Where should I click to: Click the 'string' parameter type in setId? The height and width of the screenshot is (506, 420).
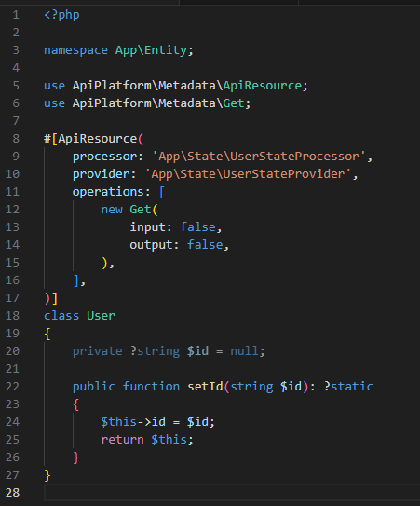pyautogui.click(x=251, y=387)
